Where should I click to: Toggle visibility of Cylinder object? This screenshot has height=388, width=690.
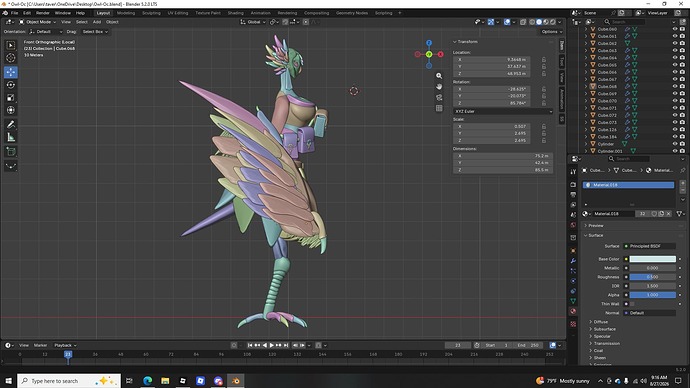point(675,144)
